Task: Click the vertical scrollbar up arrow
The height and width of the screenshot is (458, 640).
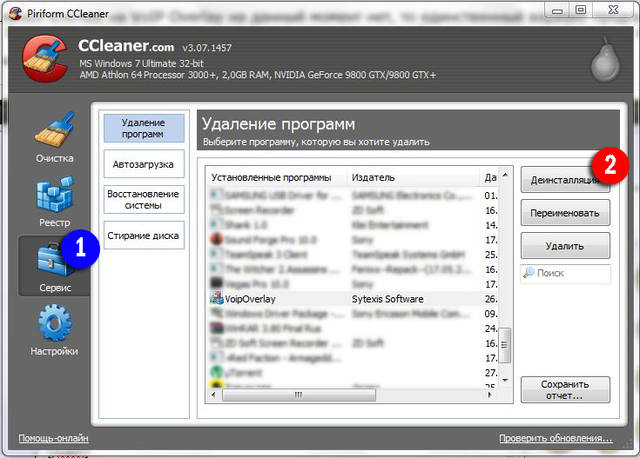Action: click(x=505, y=175)
